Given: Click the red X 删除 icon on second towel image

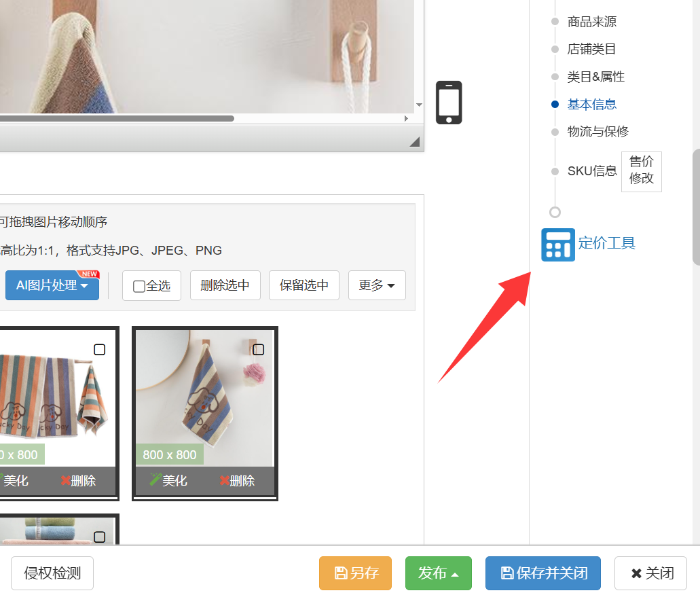Looking at the screenshot, I should coord(224,480).
